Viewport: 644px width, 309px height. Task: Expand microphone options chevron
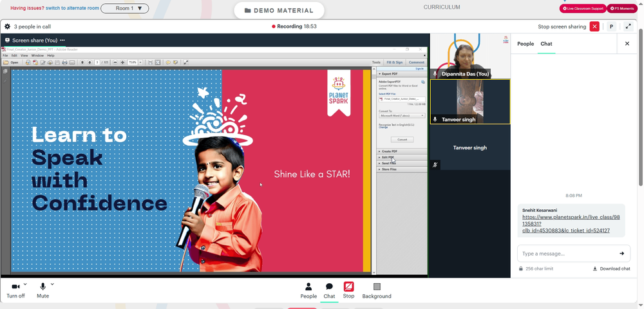tap(52, 284)
